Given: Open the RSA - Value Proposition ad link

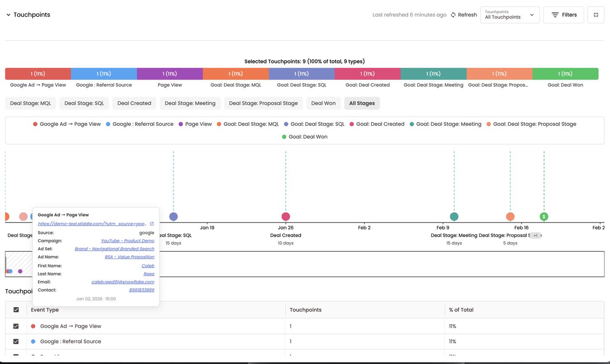Looking at the screenshot, I should pos(129,257).
